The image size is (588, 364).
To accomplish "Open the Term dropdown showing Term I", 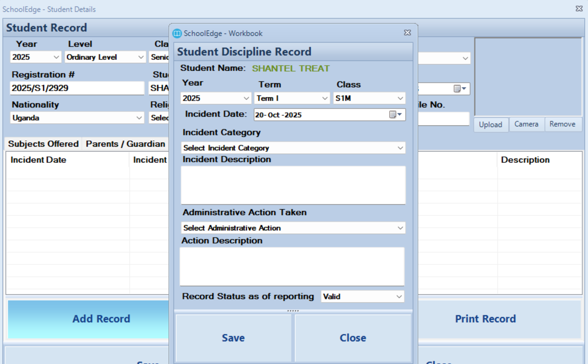I will [x=324, y=98].
